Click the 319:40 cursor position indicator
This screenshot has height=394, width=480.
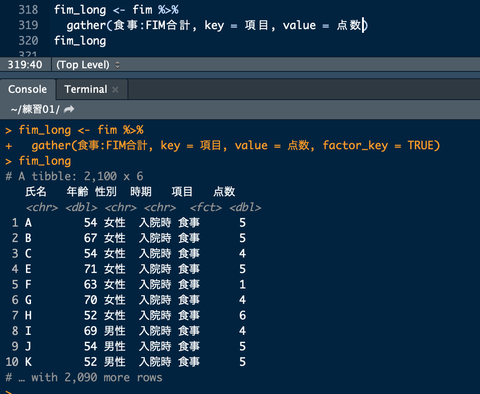pos(25,65)
